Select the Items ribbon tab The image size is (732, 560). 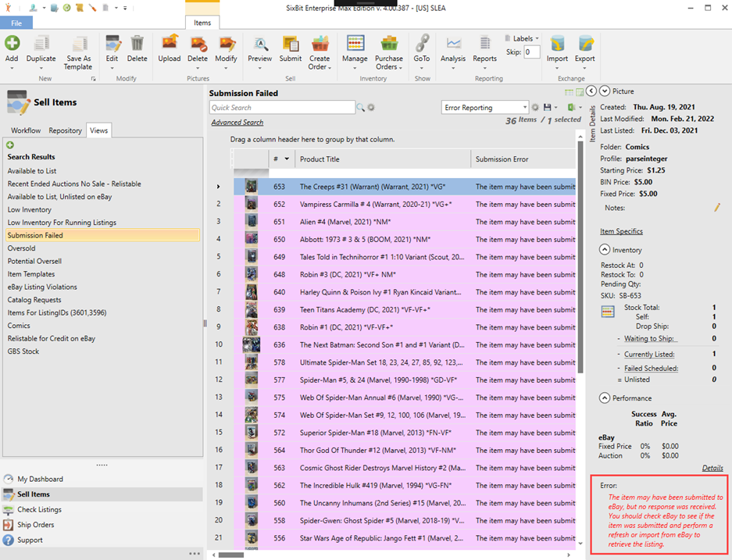point(202,23)
